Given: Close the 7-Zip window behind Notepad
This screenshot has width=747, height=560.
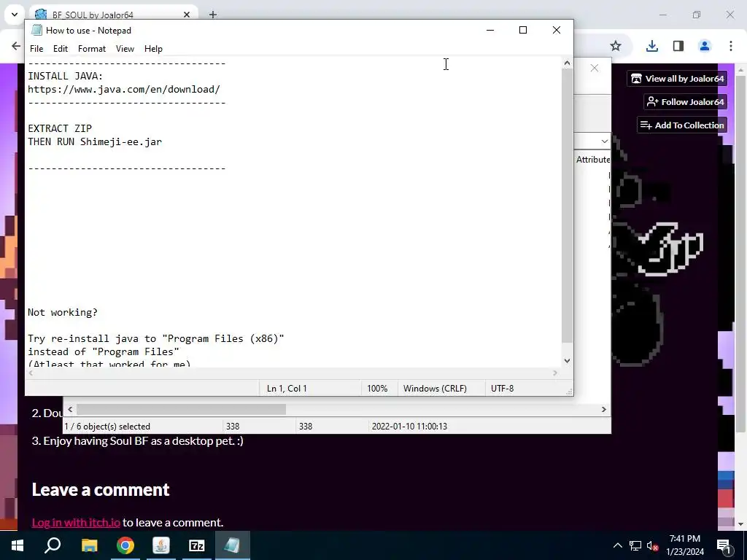Looking at the screenshot, I should click(594, 68).
